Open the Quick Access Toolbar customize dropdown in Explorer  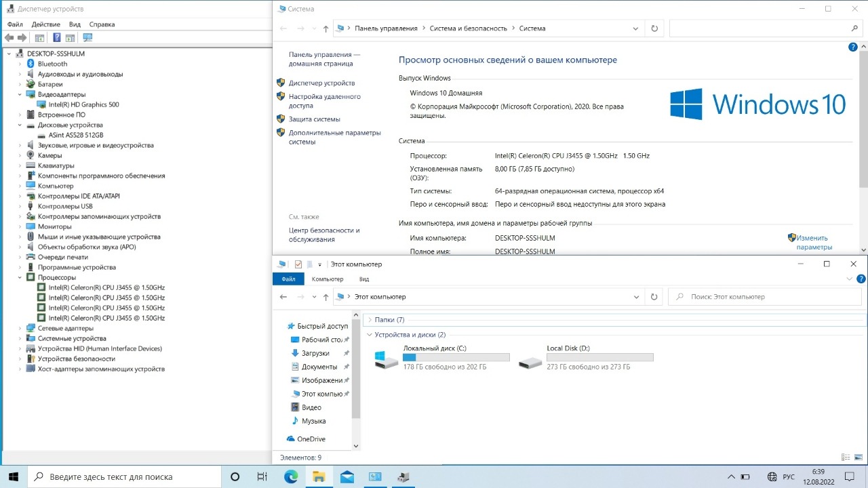click(319, 264)
